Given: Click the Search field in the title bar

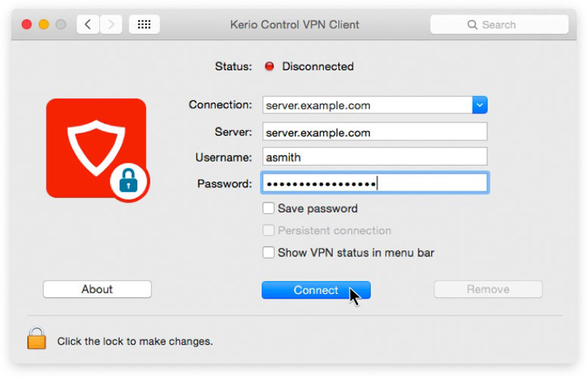Looking at the screenshot, I should pyautogui.click(x=499, y=24).
